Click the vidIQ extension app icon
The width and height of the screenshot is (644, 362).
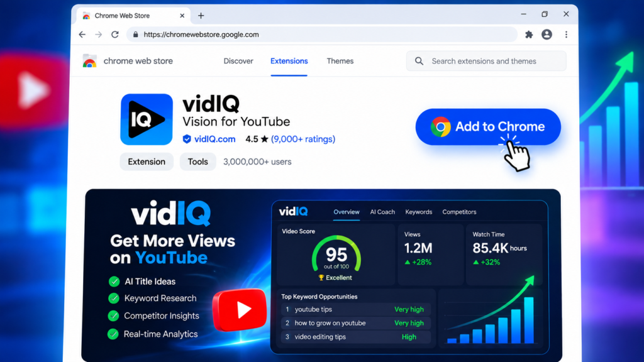[147, 119]
